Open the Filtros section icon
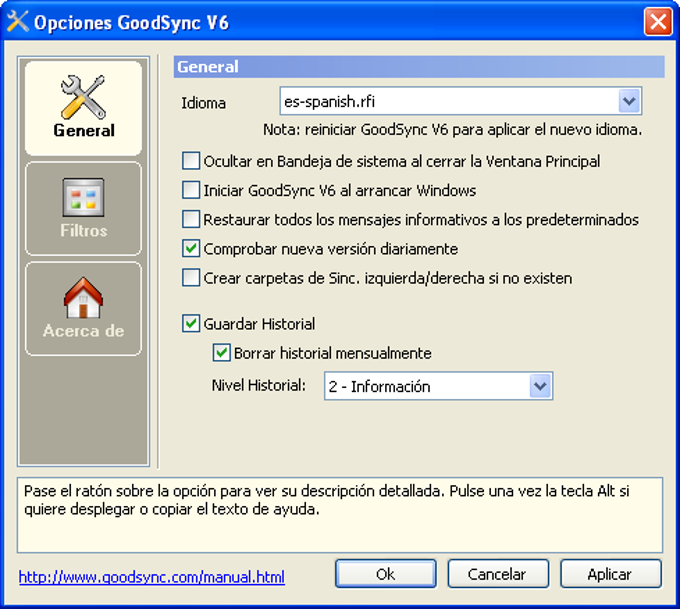This screenshot has height=609, width=680. [83, 197]
